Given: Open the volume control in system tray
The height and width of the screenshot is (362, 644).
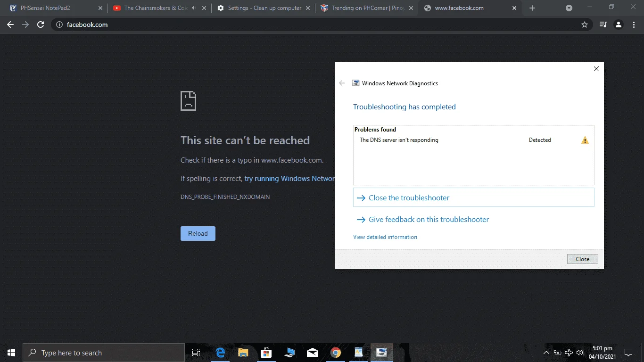Looking at the screenshot, I should pyautogui.click(x=580, y=353).
